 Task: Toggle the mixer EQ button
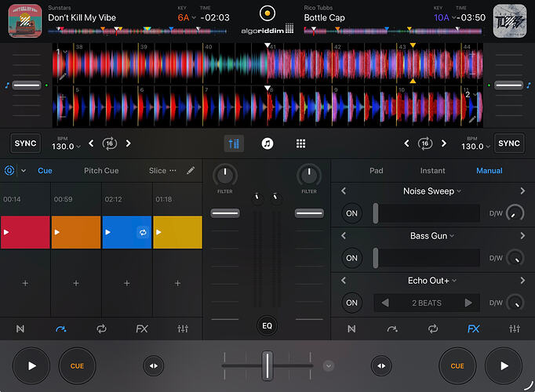point(267,326)
